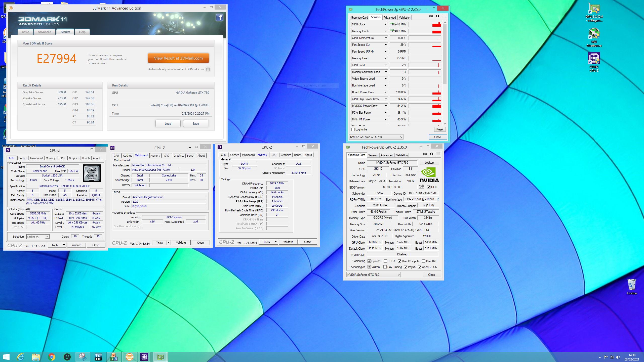This screenshot has width=644, height=362.
Task: Launch Internet Explorer from the taskbar
Action: click(20, 357)
